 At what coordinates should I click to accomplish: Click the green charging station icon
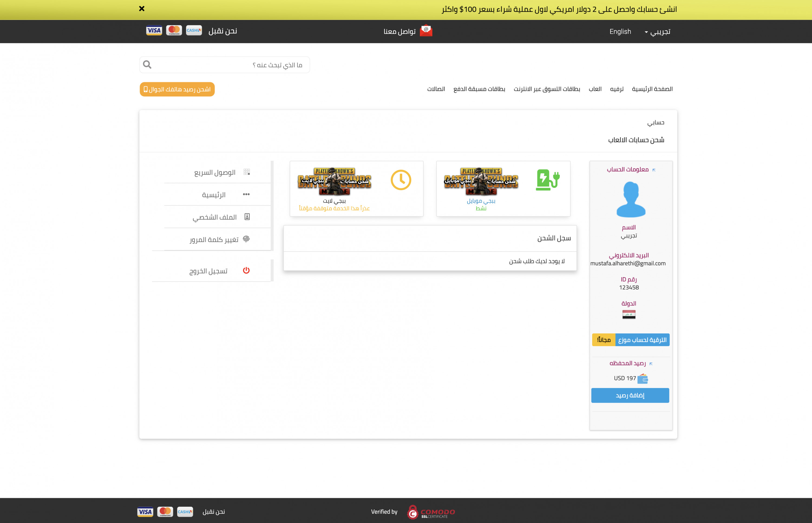click(548, 180)
